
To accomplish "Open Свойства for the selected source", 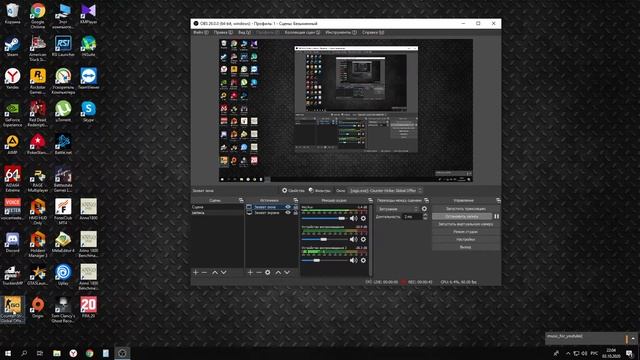I will [x=293, y=191].
